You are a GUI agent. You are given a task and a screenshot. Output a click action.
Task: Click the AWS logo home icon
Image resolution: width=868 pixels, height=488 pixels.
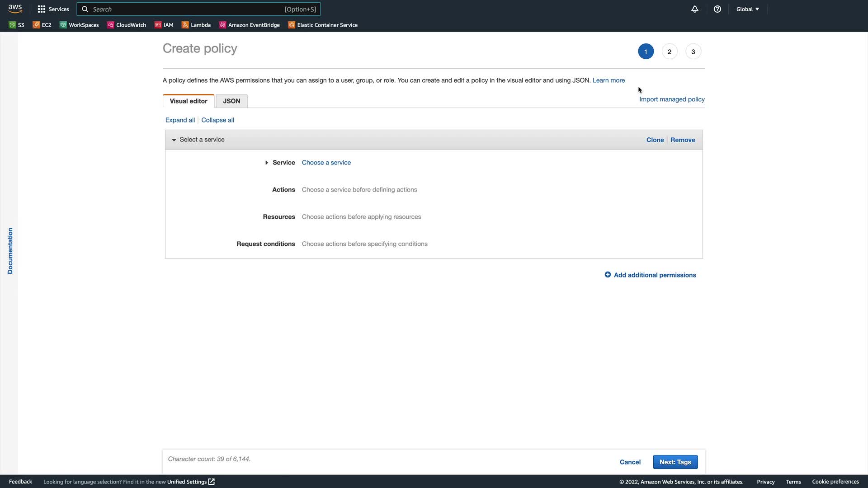coord(15,9)
